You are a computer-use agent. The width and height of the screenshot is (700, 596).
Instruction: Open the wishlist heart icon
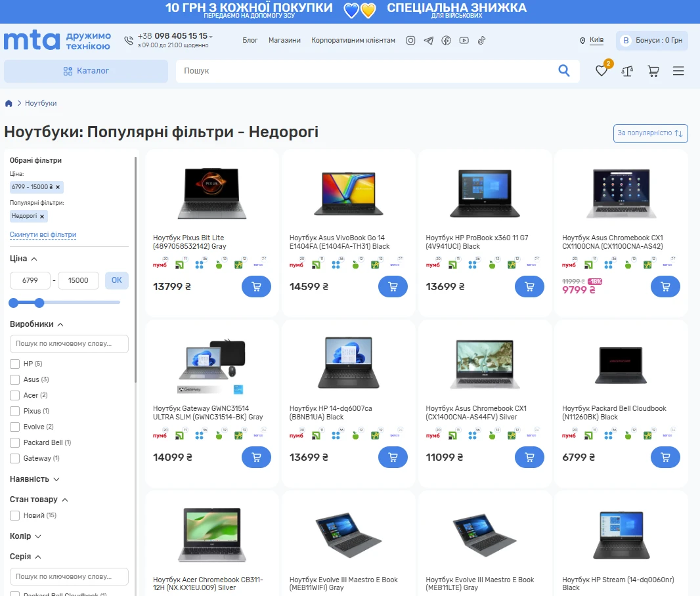pyautogui.click(x=602, y=71)
